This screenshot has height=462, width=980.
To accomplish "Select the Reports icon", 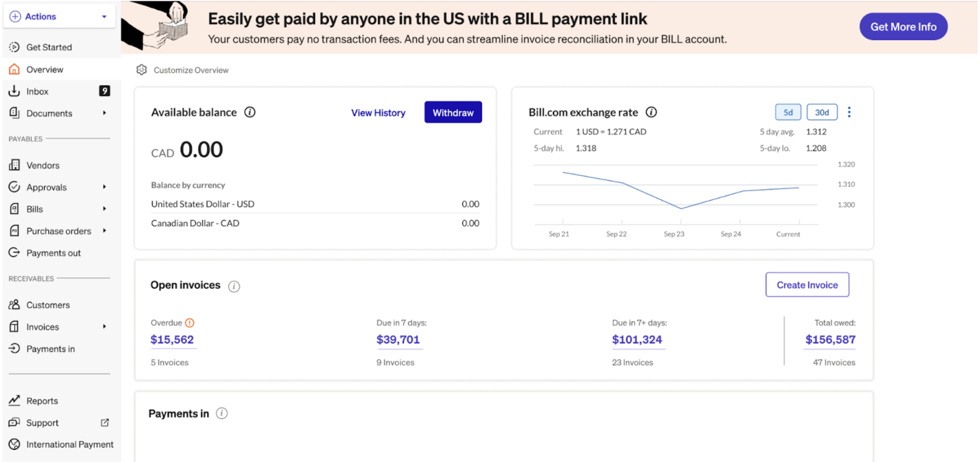I will pos(14,400).
